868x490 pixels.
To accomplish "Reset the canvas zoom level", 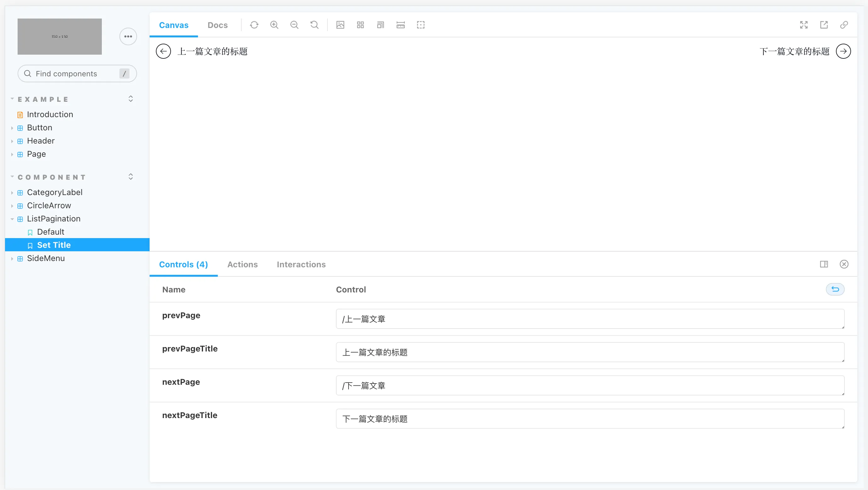I will click(314, 25).
